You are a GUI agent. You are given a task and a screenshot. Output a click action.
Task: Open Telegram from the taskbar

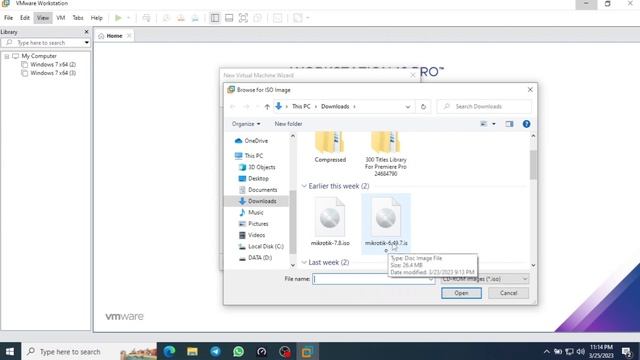216,351
